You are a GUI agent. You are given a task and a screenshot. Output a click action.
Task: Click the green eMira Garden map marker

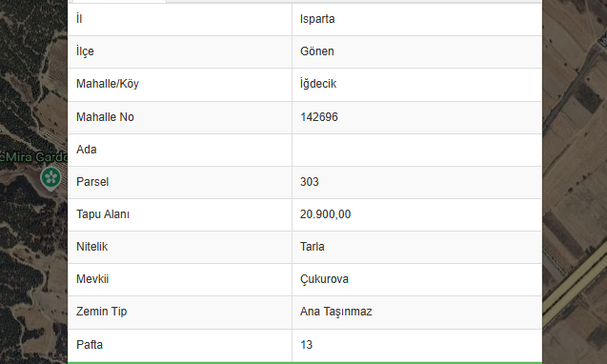[x=51, y=178]
